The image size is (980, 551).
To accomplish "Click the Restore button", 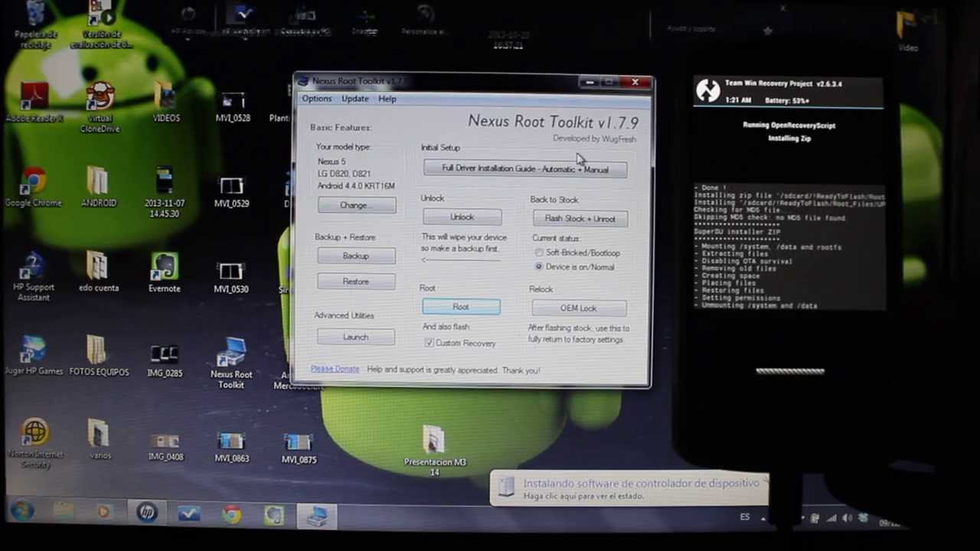I will coord(356,282).
